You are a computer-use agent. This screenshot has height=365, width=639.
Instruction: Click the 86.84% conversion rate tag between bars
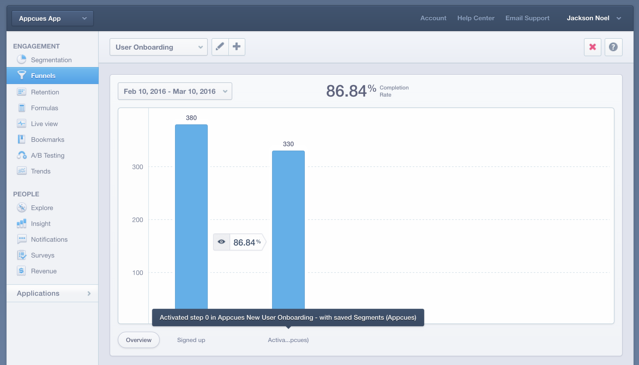point(240,242)
